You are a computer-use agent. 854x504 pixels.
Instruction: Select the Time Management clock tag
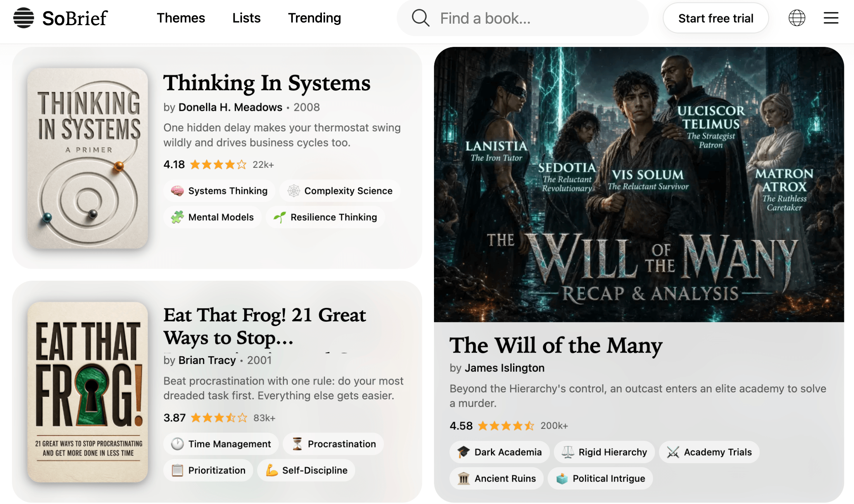221,444
